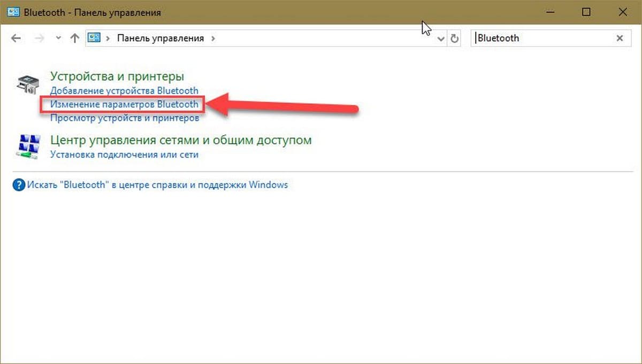The height and width of the screenshot is (364, 642).
Task: Select Панель управления breadcrumb in address bar
Action: [x=160, y=38]
